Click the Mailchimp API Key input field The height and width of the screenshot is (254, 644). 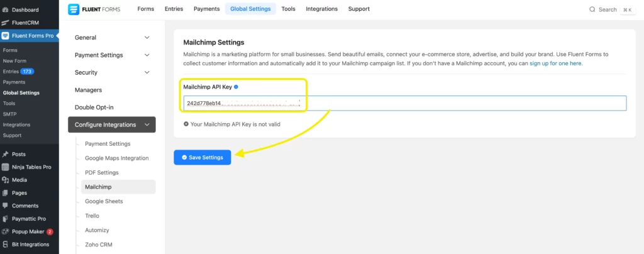pos(405,103)
